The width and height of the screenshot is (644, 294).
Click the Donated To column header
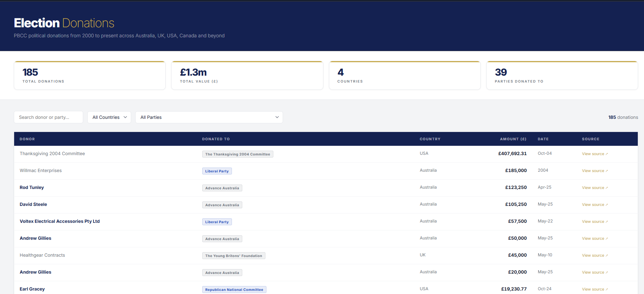[x=216, y=139]
